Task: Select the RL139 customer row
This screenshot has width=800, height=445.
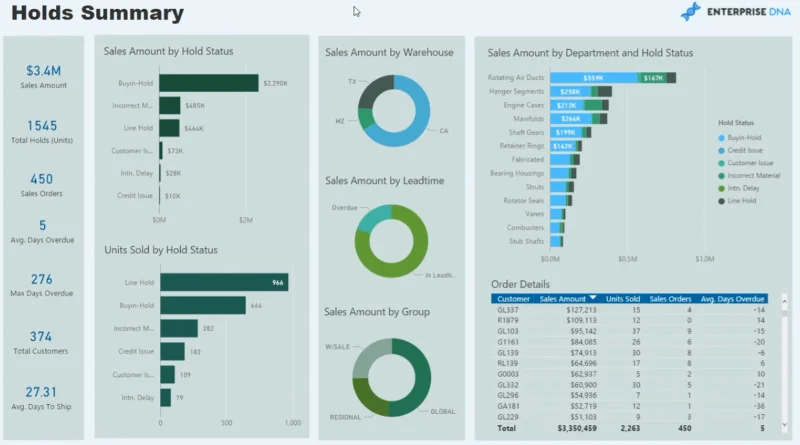Action: point(630,363)
